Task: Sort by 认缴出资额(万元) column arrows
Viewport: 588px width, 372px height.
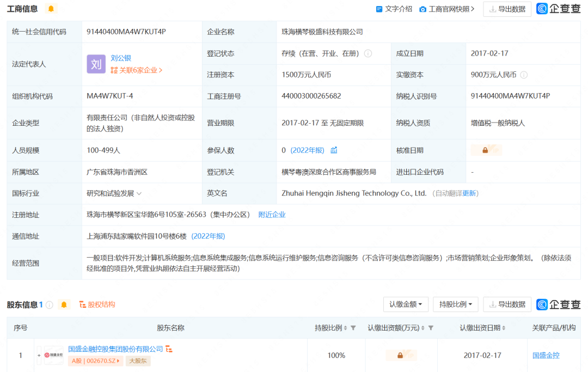Action: coord(423,328)
